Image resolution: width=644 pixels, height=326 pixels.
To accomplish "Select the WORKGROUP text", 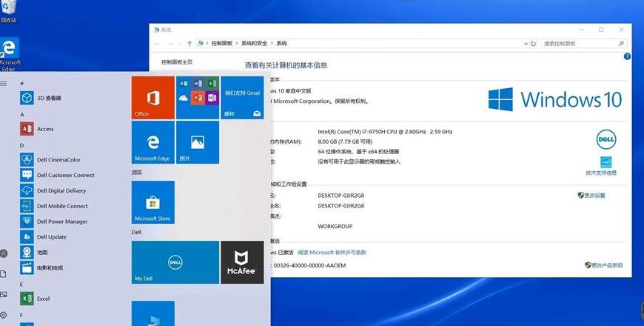I will click(335, 227).
